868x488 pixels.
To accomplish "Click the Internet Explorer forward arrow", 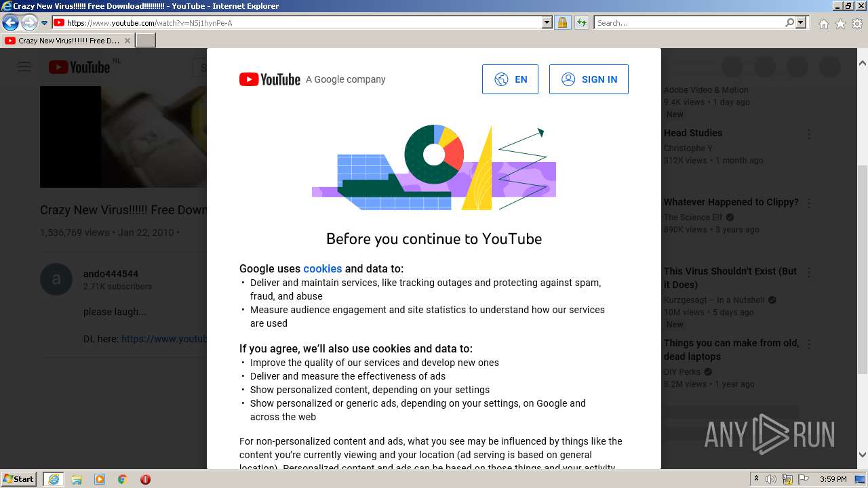I will 28,23.
